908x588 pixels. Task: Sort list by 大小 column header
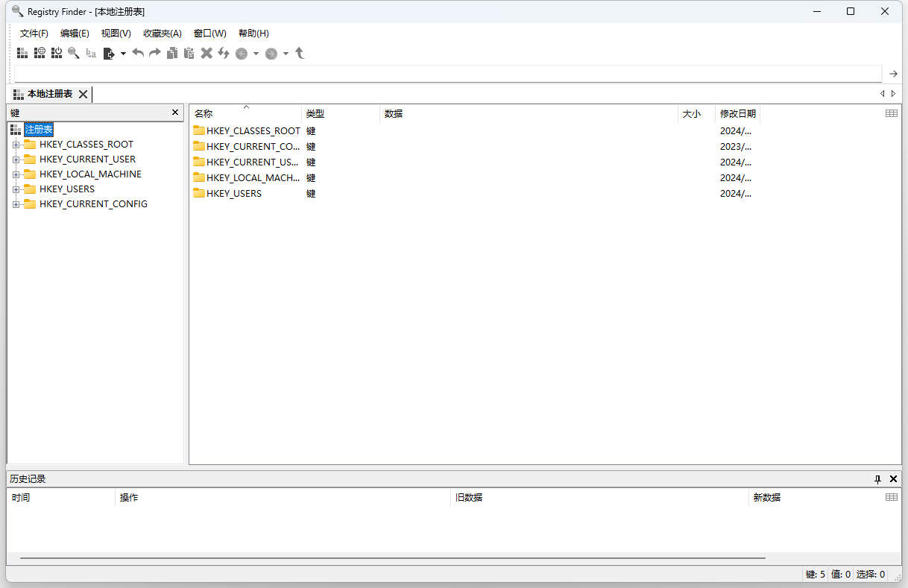[x=697, y=114]
